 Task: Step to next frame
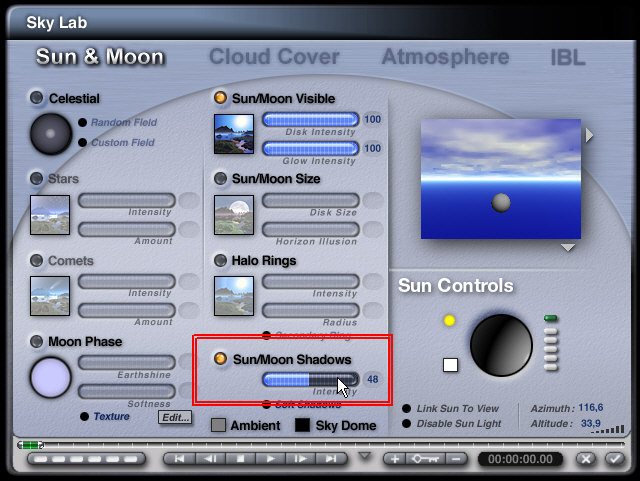300,459
